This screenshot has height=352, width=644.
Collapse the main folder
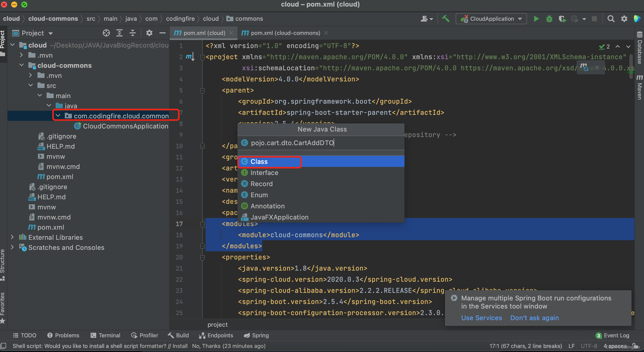pyautogui.click(x=40, y=96)
